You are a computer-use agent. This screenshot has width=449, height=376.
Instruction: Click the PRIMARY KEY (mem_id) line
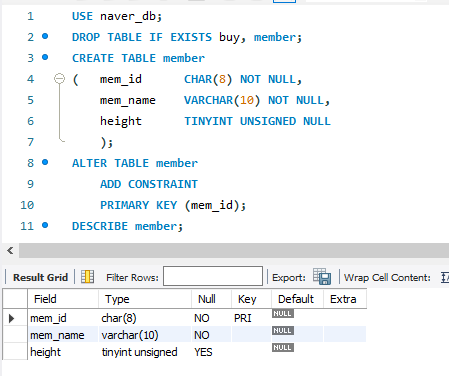(173, 205)
